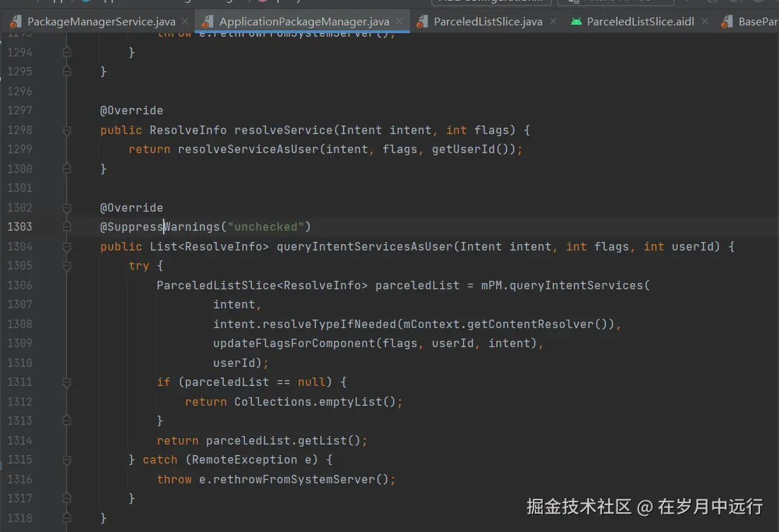Open the ParceledListSlice.java tab
The height and width of the screenshot is (532, 779).
click(x=488, y=21)
